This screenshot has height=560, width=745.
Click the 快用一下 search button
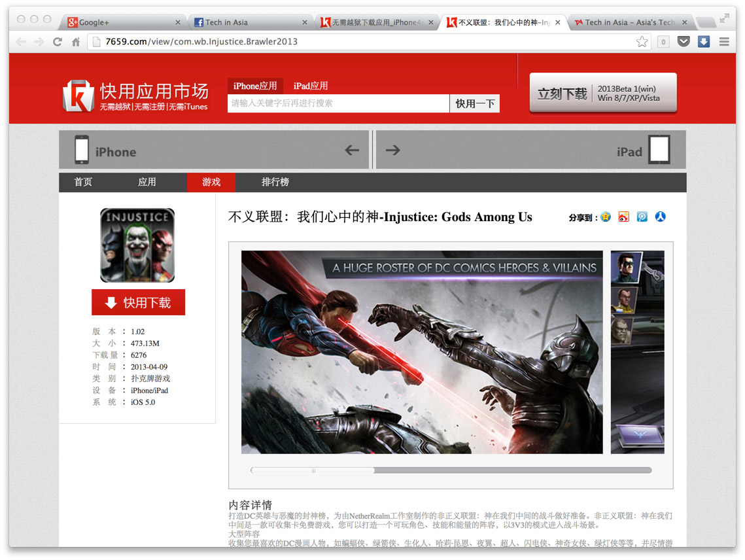[x=475, y=103]
